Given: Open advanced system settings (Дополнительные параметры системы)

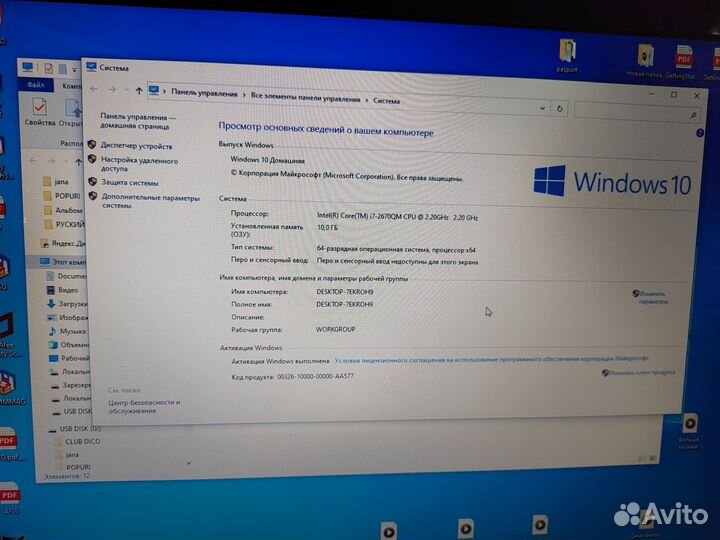Looking at the screenshot, I should 151,201.
